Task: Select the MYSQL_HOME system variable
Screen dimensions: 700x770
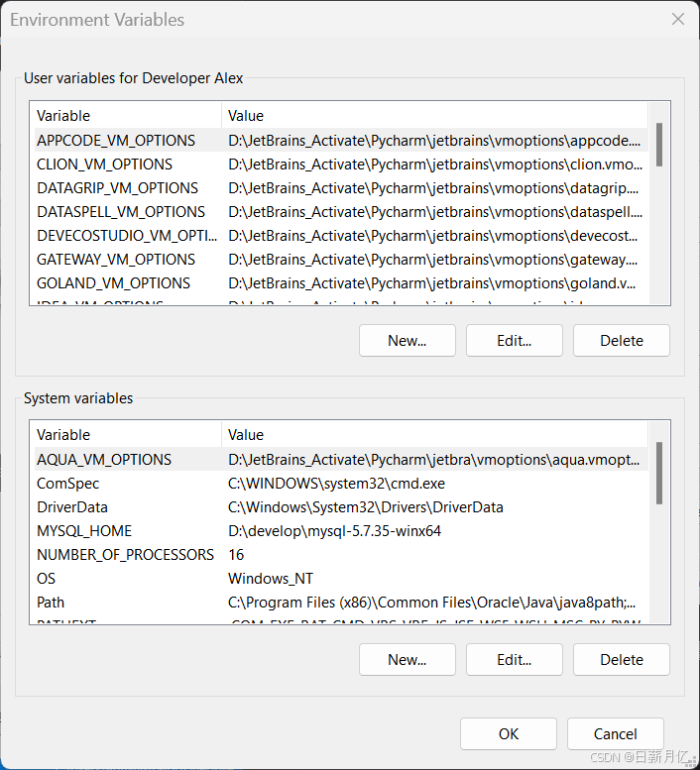Action: 341,531
